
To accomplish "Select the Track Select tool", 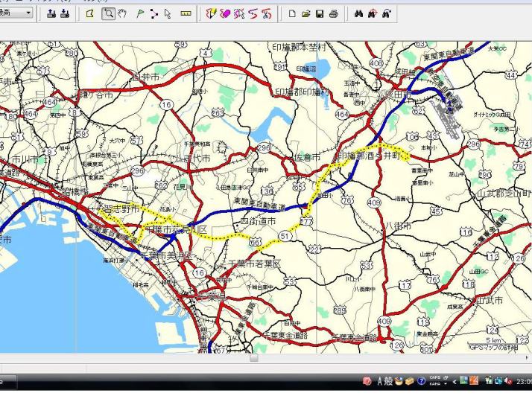I will coord(239,13).
